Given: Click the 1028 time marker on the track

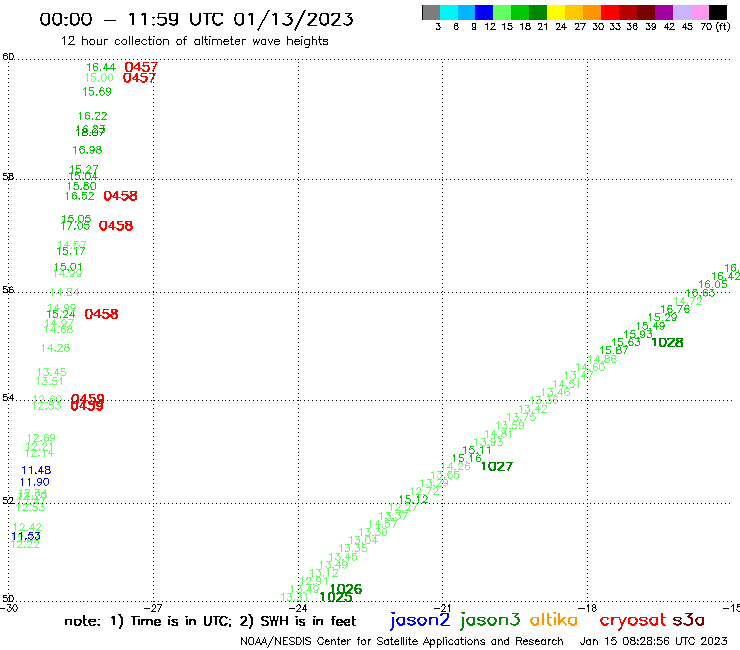Looking at the screenshot, I should pyautogui.click(x=667, y=343).
